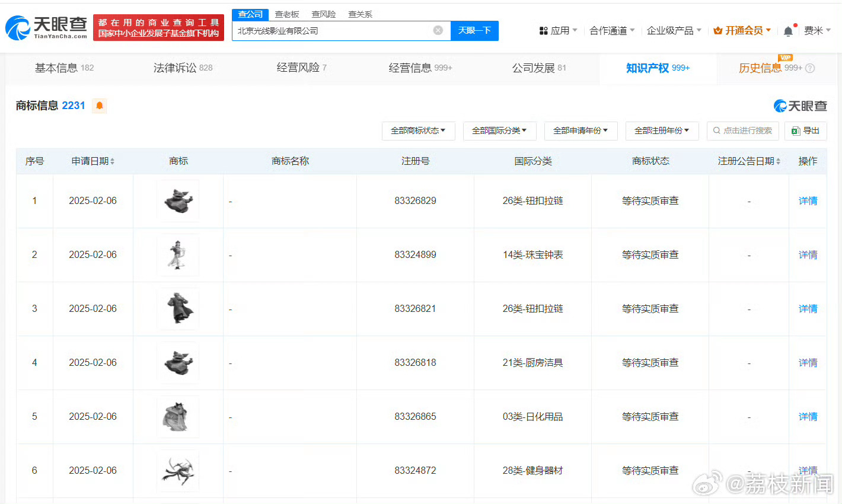Select the 知识产权 tab
842x504 pixels.
(658, 68)
